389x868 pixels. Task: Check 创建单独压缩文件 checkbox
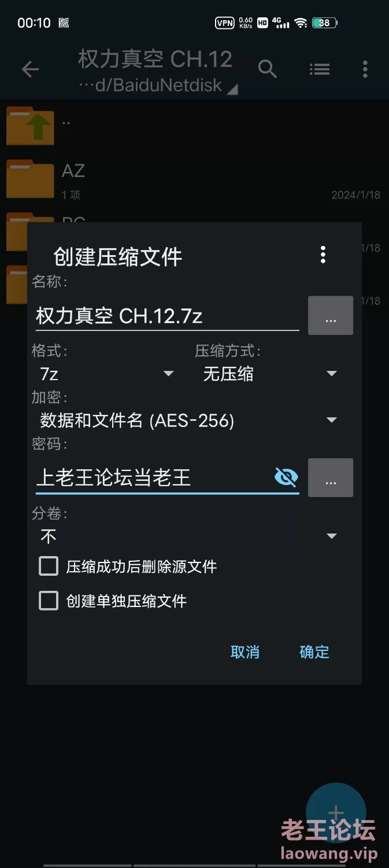click(x=49, y=601)
